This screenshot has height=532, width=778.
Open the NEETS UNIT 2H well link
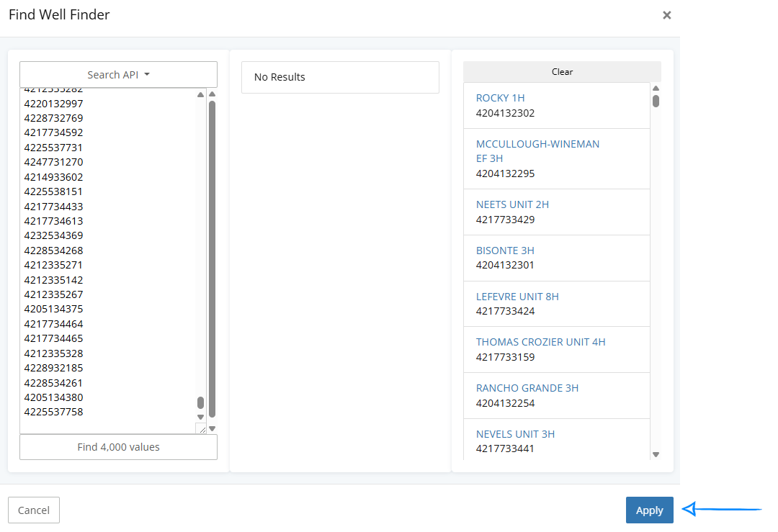tap(512, 204)
